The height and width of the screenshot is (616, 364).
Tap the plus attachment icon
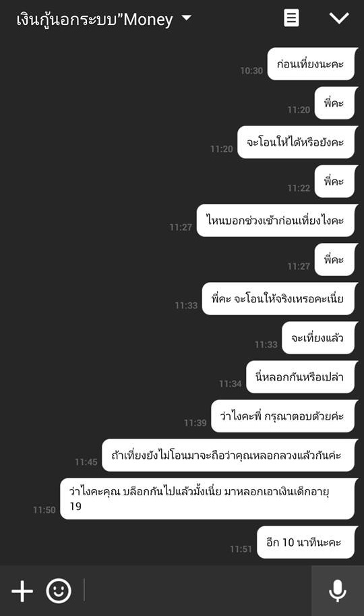[x=22, y=590]
